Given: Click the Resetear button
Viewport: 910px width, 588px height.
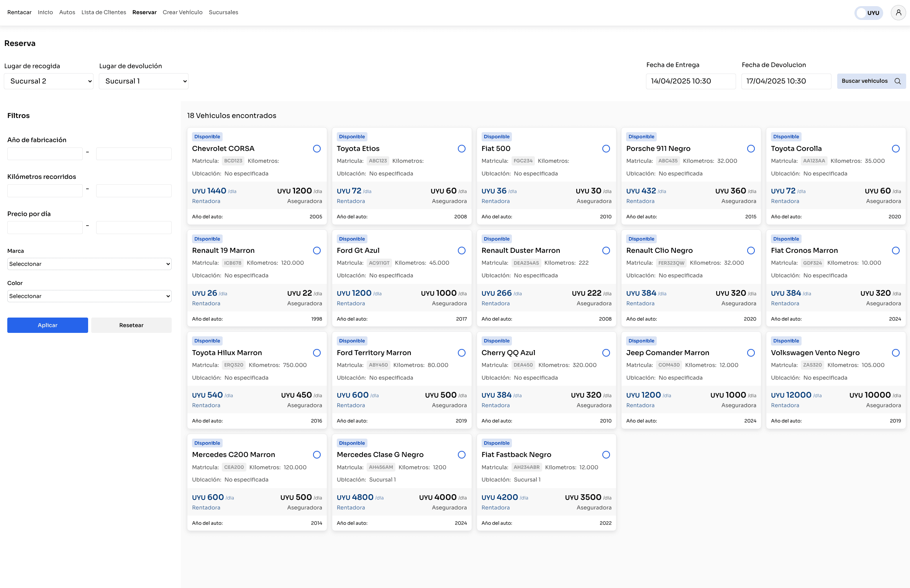Looking at the screenshot, I should (131, 325).
